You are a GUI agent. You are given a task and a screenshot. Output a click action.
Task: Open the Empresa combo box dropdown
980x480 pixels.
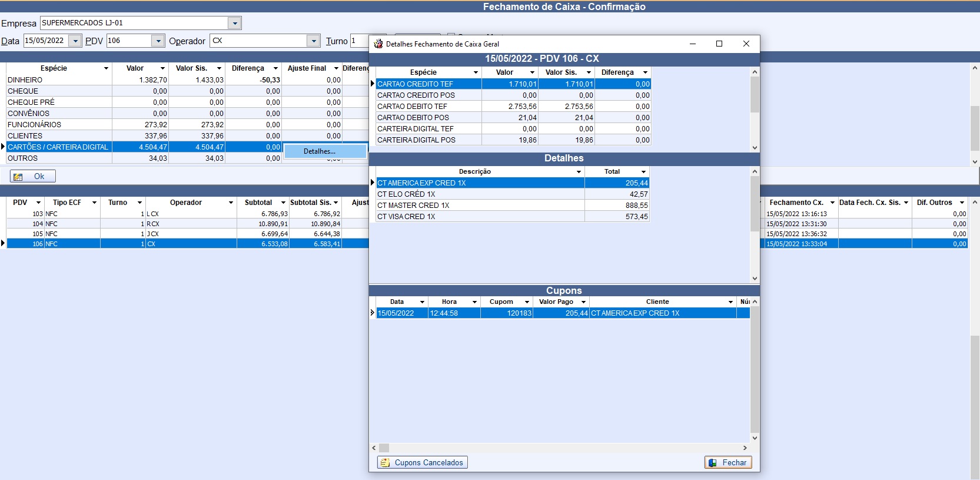(235, 24)
